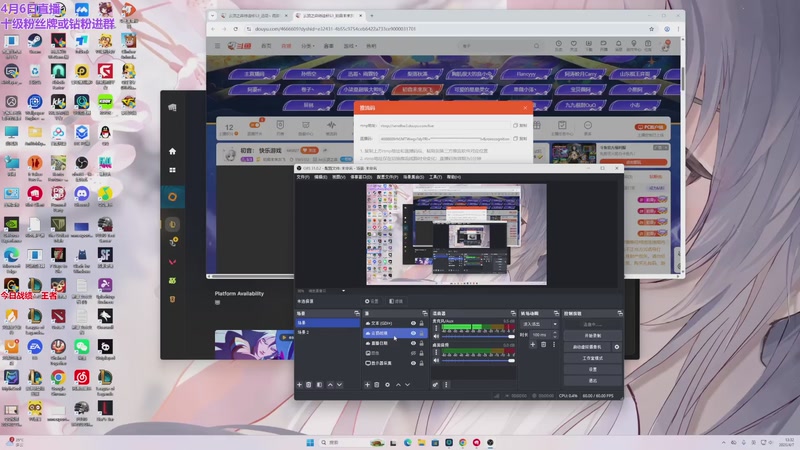The width and height of the screenshot is (800, 450).
Task: Click Douyu search magnifier icon
Action: (x=536, y=46)
